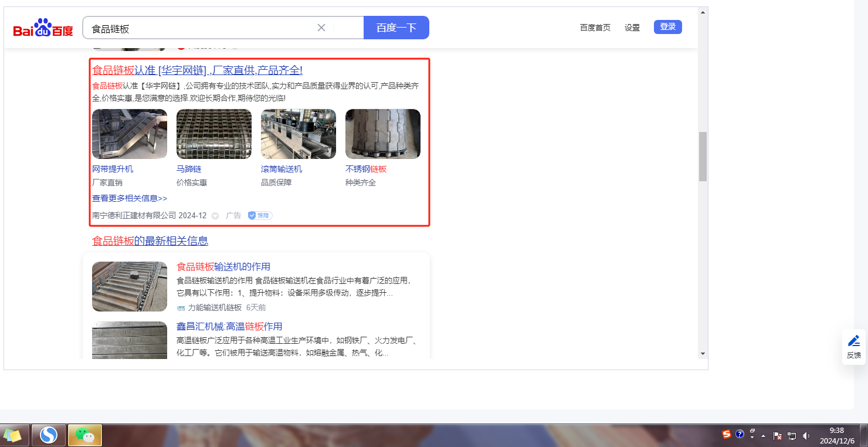Click the Baidu logo
868x447 pixels.
(x=43, y=28)
